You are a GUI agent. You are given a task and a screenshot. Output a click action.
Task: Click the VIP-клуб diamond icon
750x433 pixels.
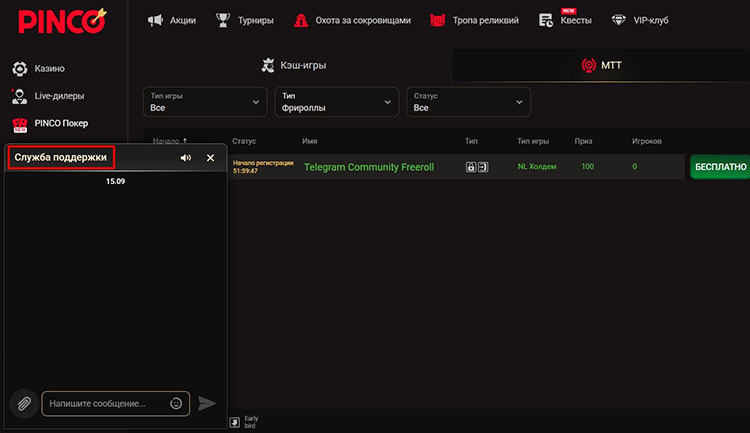(x=618, y=20)
